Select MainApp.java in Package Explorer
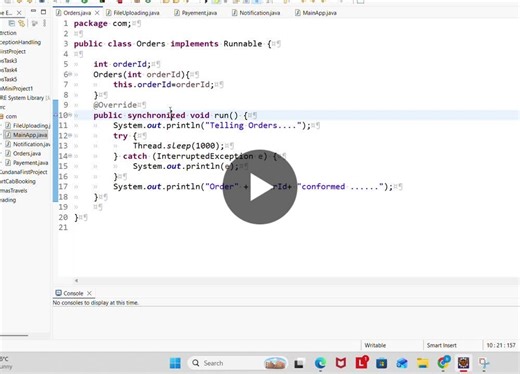 click(26, 135)
